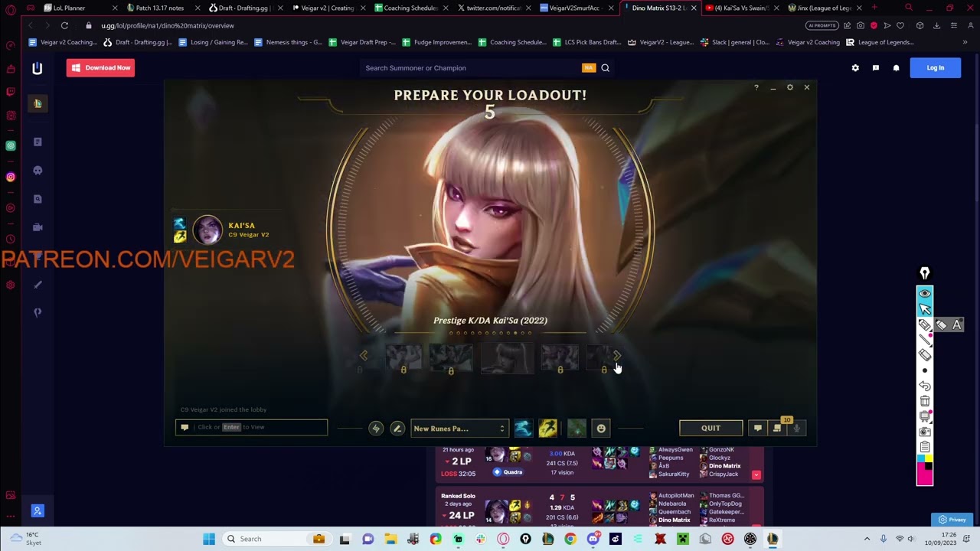Select the text A annotation tool
The width and height of the screenshot is (980, 551).
pos(957,325)
